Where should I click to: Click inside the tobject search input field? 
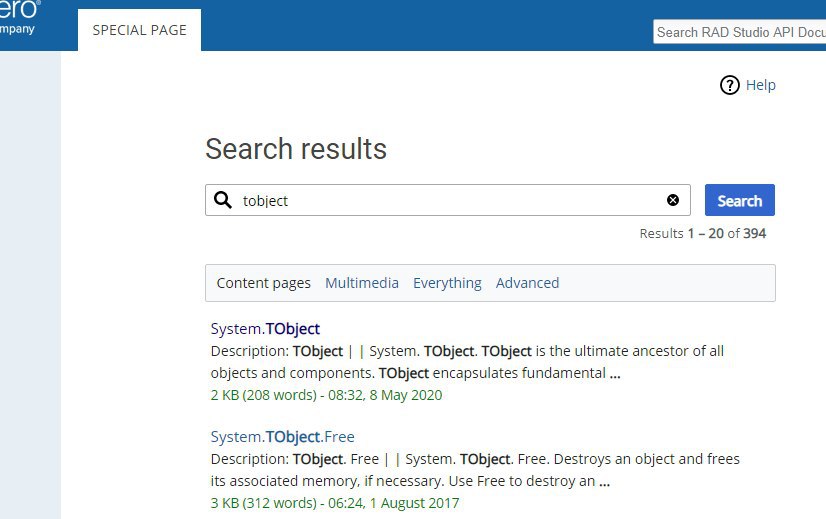[x=448, y=200]
